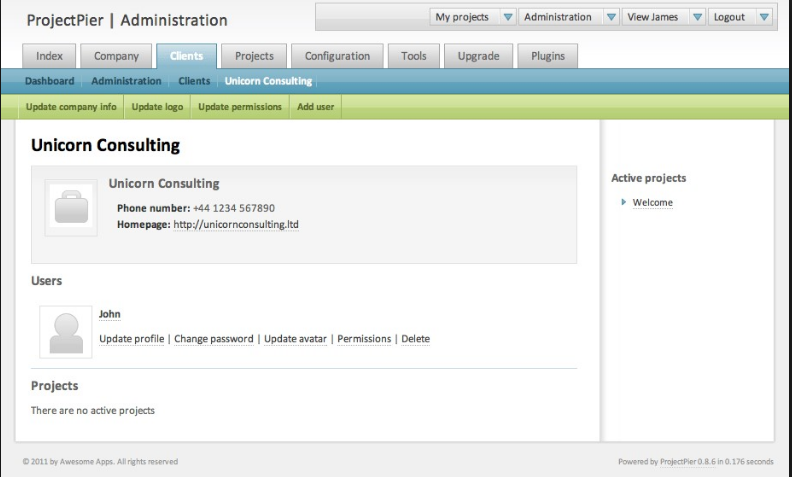The image size is (792, 477).
Task: Click John's user avatar image
Action: (66, 332)
